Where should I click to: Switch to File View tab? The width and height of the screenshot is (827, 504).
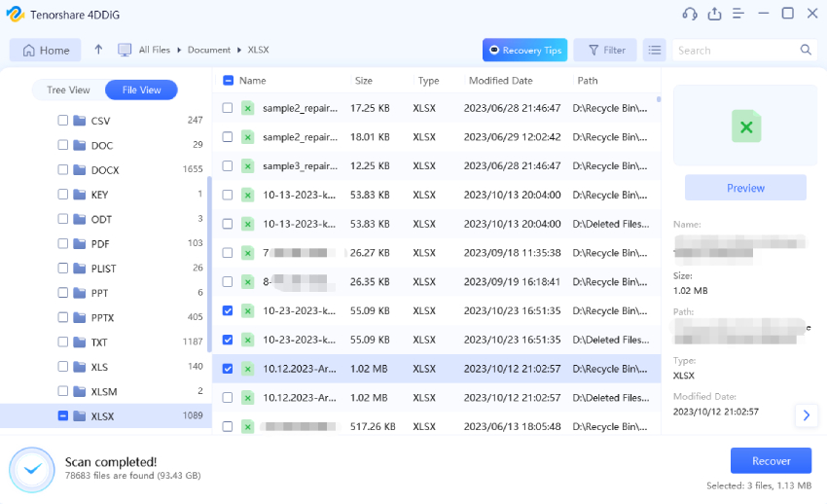coord(141,90)
